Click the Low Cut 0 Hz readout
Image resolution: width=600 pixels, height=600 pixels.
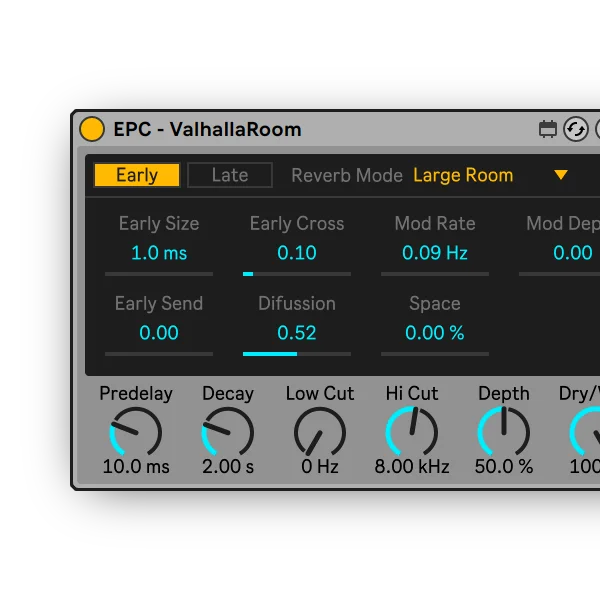320,466
